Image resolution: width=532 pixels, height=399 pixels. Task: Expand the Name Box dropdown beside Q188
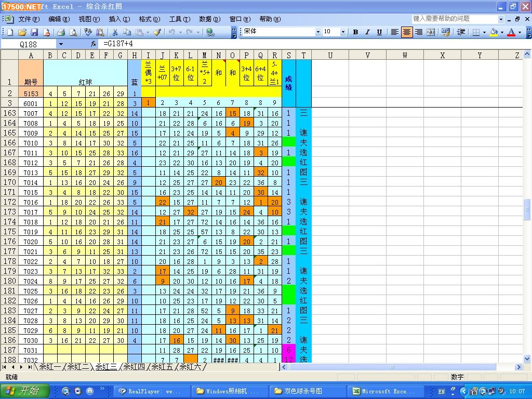61,44
